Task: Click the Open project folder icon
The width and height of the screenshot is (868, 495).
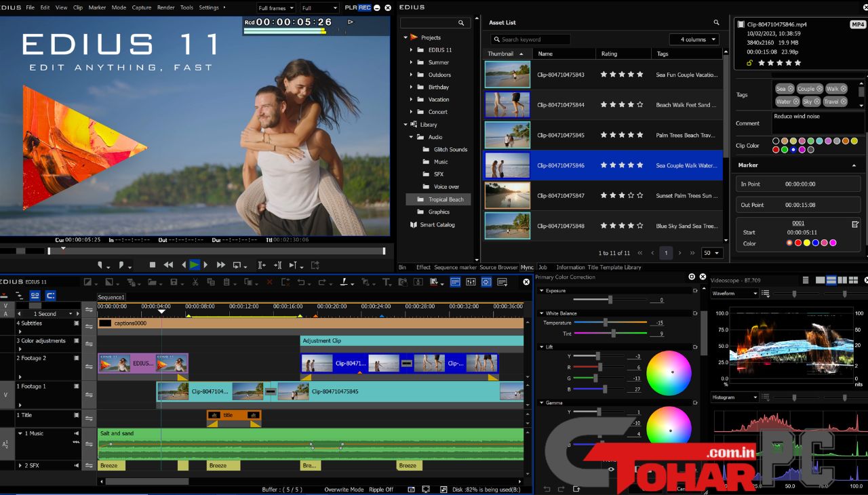Action: (152, 282)
